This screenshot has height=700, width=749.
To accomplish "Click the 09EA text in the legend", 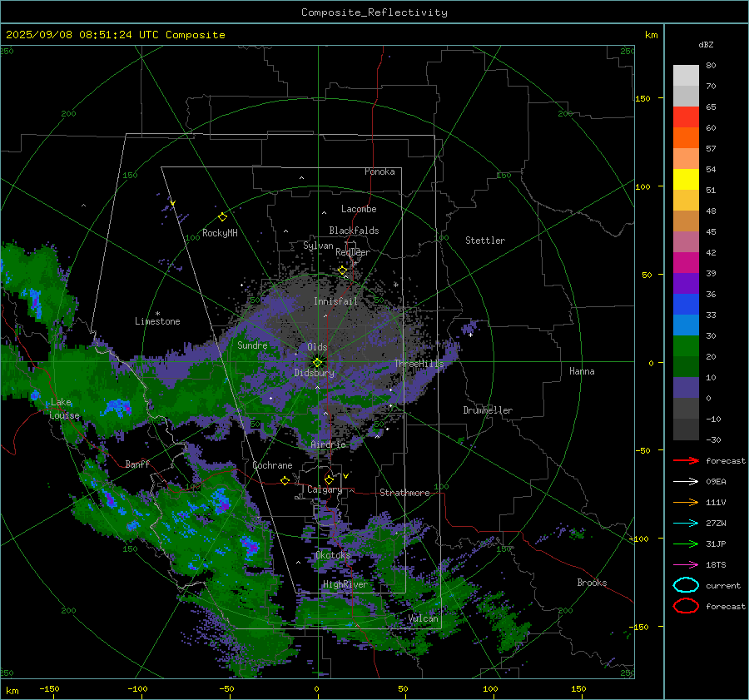I will point(716,482).
